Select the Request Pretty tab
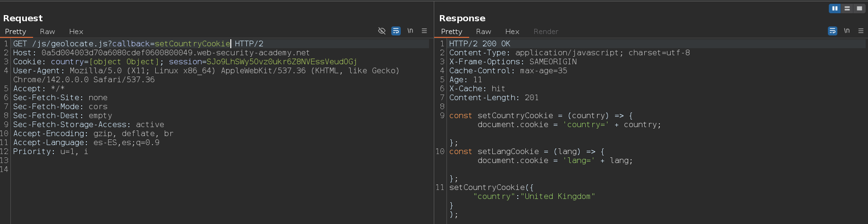 pos(16,32)
